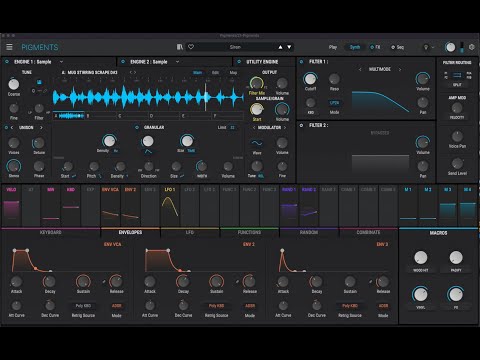Click the Split filter routing button
The width and height of the screenshot is (480, 360).
pyautogui.click(x=457, y=85)
